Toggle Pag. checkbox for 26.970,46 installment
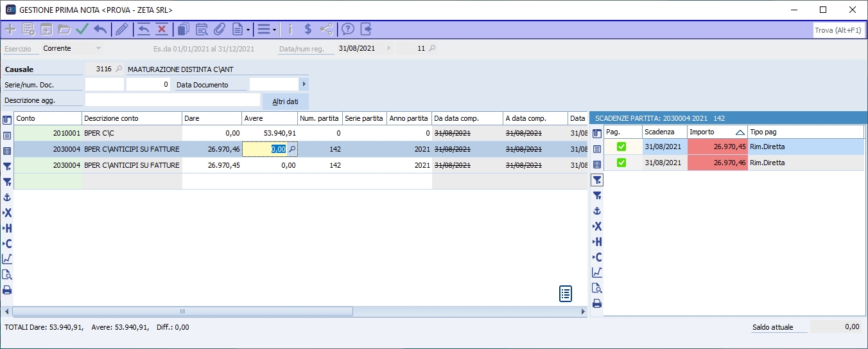Screen dimensions: 868x349 [621, 163]
